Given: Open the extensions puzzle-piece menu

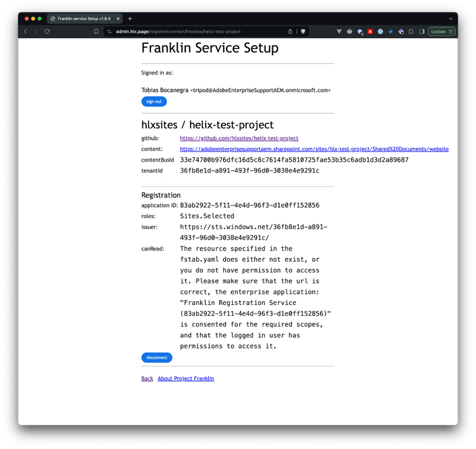Looking at the screenshot, I should coord(411,32).
